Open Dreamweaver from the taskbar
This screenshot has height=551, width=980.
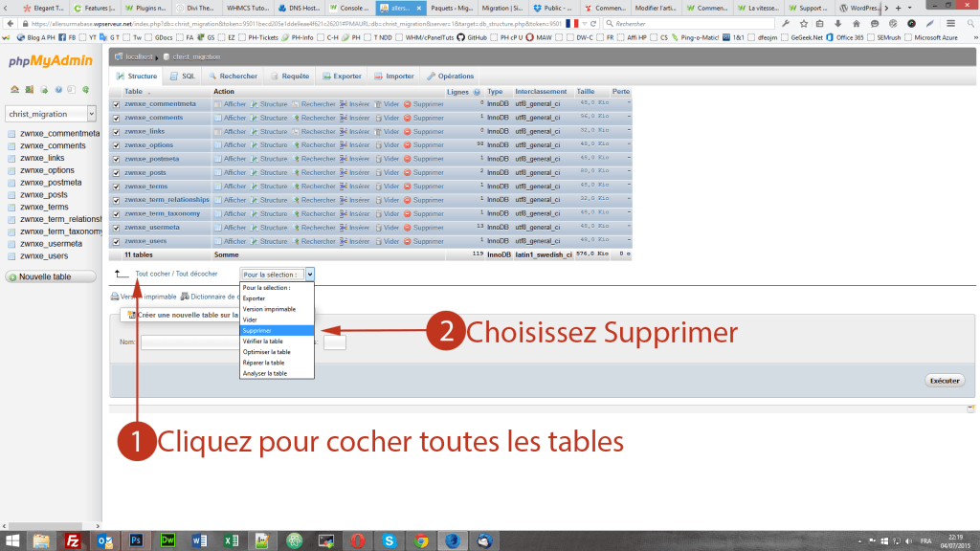coord(167,541)
